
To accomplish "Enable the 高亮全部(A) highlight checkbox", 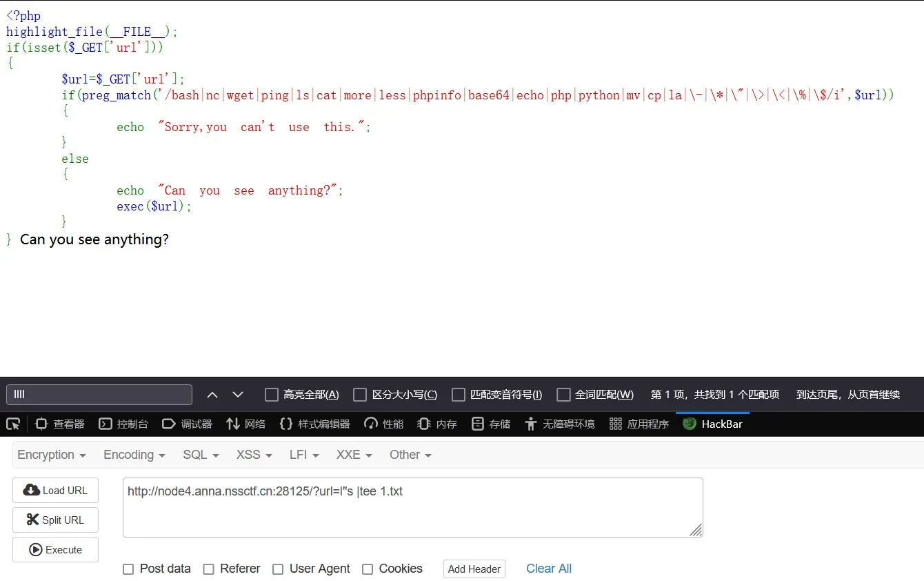I will tap(272, 394).
